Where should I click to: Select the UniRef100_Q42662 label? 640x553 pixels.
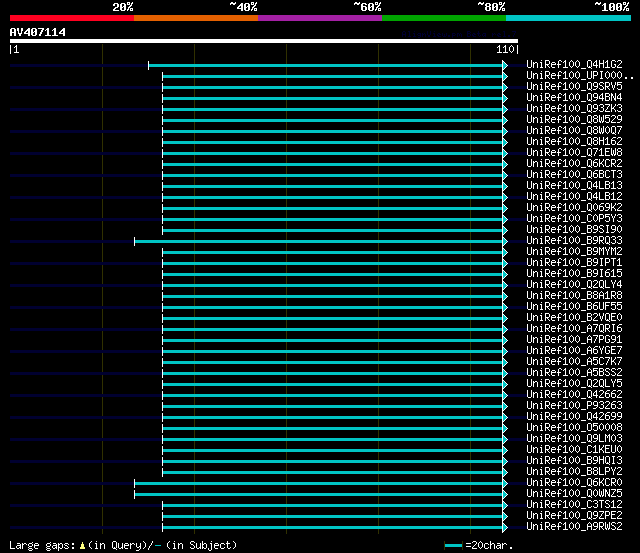coord(574,395)
